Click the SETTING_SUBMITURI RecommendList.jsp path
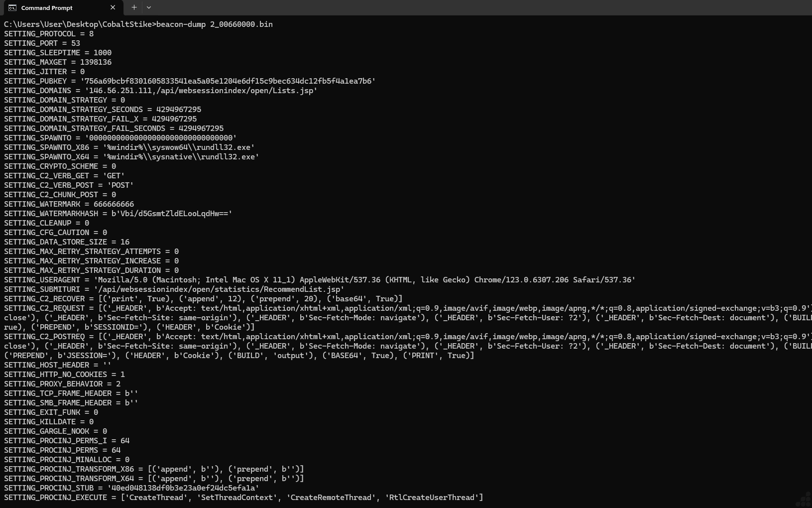Image resolution: width=812 pixels, height=508 pixels. [219, 289]
